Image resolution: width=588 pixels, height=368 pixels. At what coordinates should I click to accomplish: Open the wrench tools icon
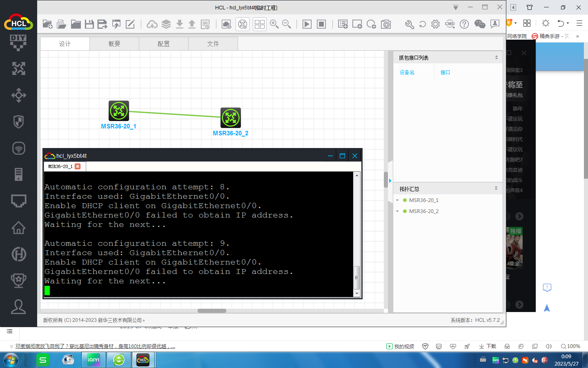point(410,24)
